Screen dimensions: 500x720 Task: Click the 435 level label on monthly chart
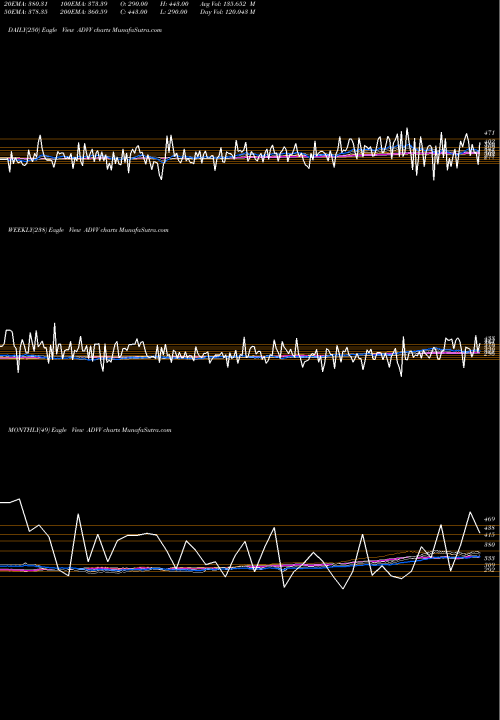pyautogui.click(x=489, y=528)
